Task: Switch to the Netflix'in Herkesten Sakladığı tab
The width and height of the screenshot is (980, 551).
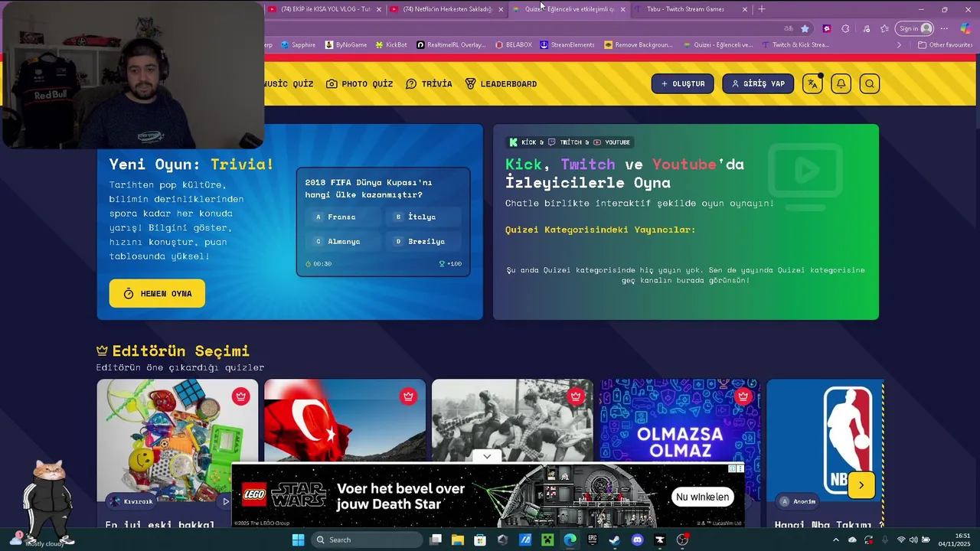Action: tap(447, 9)
